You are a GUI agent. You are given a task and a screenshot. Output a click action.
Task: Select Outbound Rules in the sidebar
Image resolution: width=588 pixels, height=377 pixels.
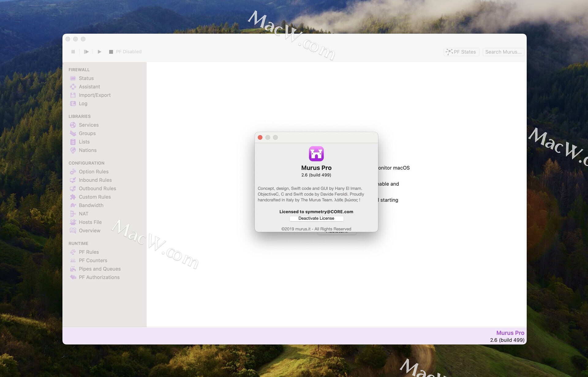click(x=97, y=188)
